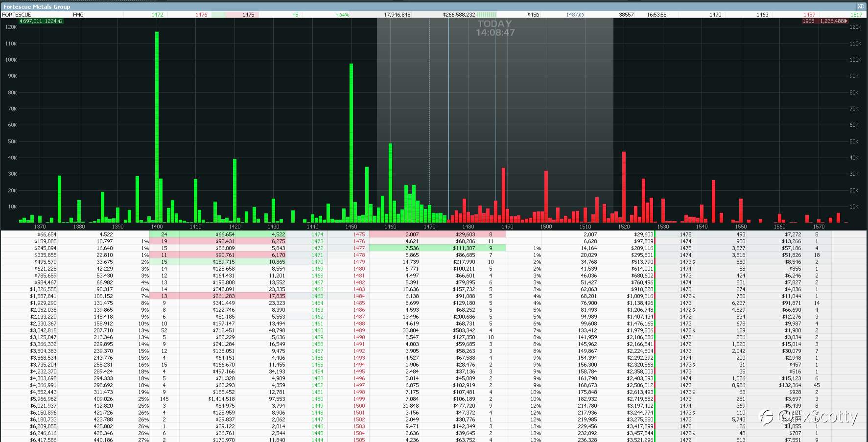Viewport: 868px width, 442px height.
Task: Click the TODAY 14:08:47 time marker
Action: [x=495, y=28]
